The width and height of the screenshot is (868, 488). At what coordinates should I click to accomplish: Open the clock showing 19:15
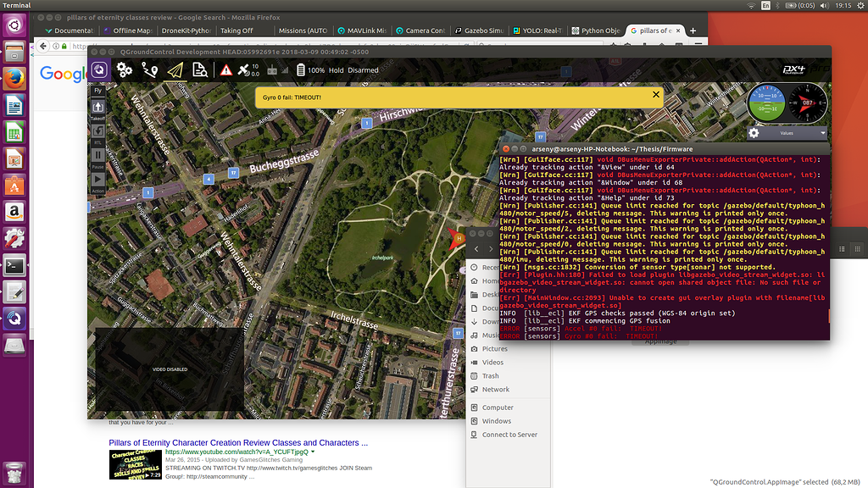point(843,5)
